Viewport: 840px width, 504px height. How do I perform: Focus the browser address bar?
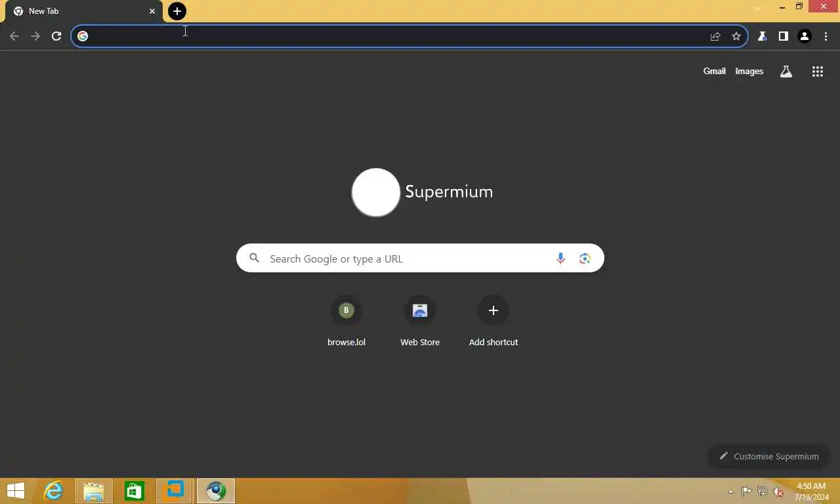tap(409, 36)
